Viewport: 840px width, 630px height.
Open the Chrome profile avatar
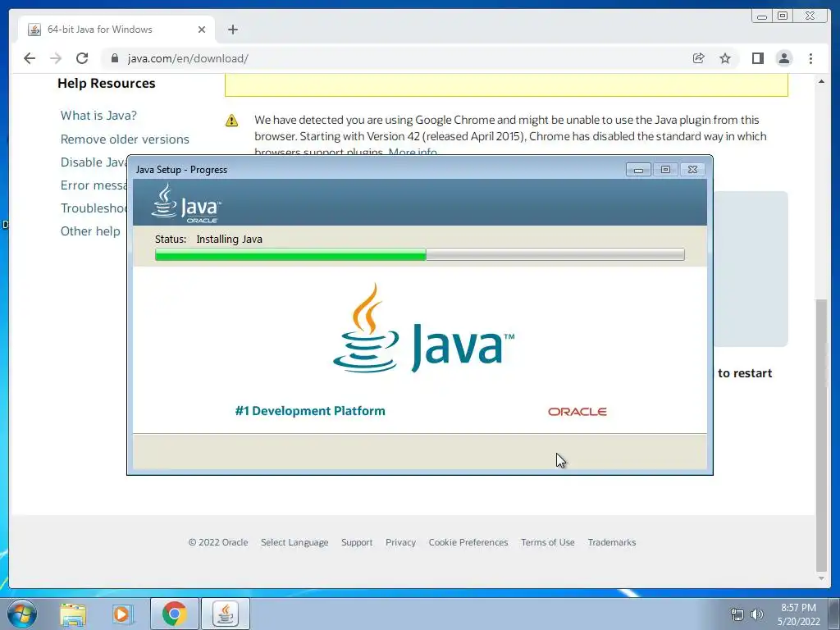tap(783, 58)
